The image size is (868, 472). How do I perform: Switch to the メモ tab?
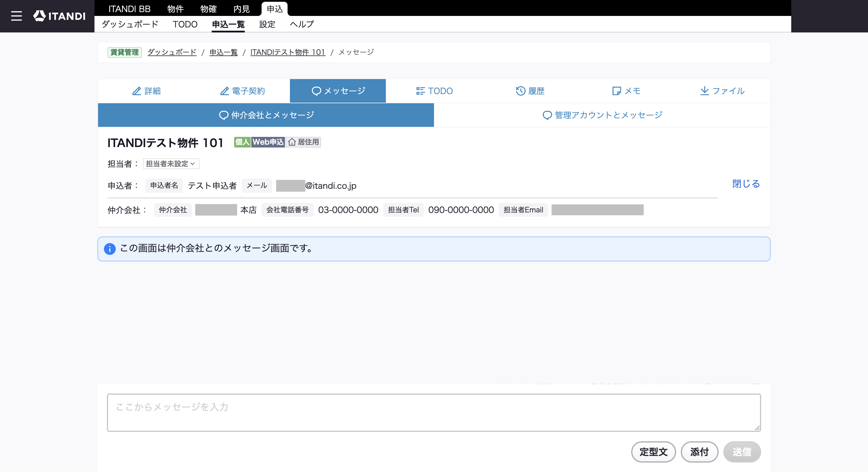tap(626, 91)
